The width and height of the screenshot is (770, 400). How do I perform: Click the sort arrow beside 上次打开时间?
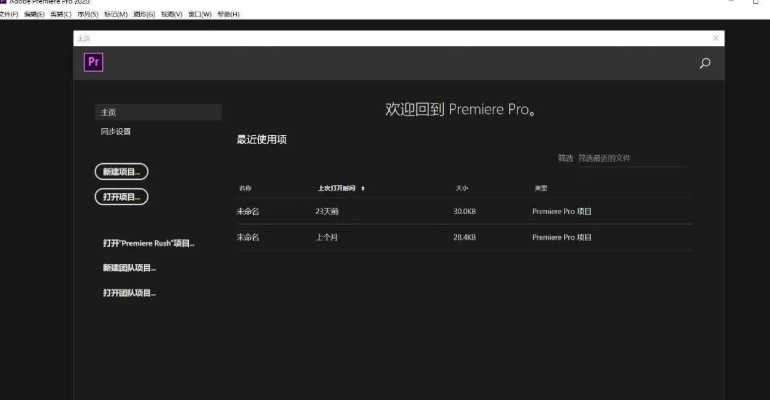coord(363,188)
